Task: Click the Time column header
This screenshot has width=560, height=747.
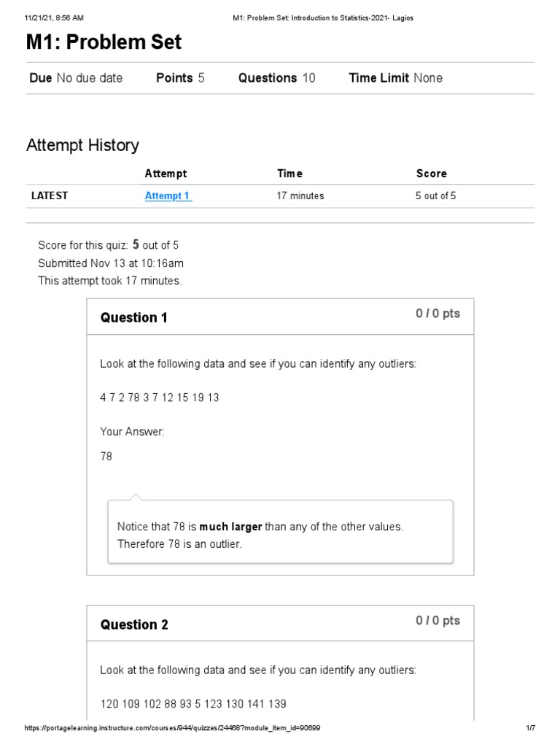Action: (x=289, y=174)
